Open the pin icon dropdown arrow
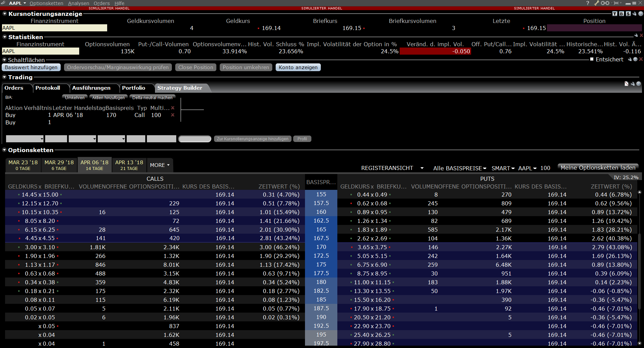Viewport: 644px width, 348px height. point(621,3)
